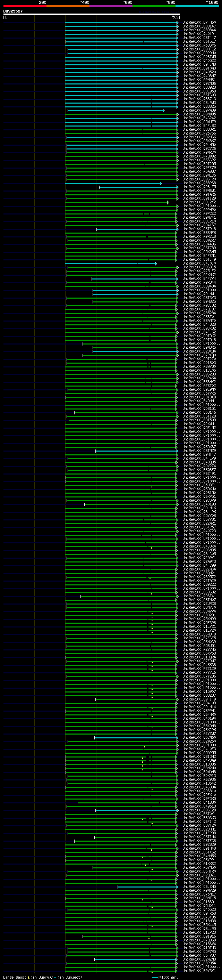Screen dimensions: 222x980
Task: Click the cyan alignment bar for UniRef100_Q38PS8
Action: point(113,183)
